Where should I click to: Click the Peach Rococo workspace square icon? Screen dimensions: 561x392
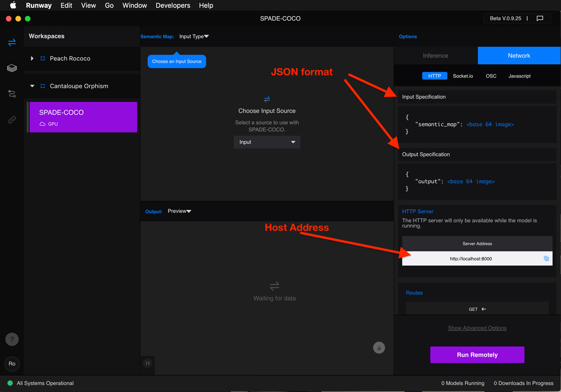pos(43,58)
